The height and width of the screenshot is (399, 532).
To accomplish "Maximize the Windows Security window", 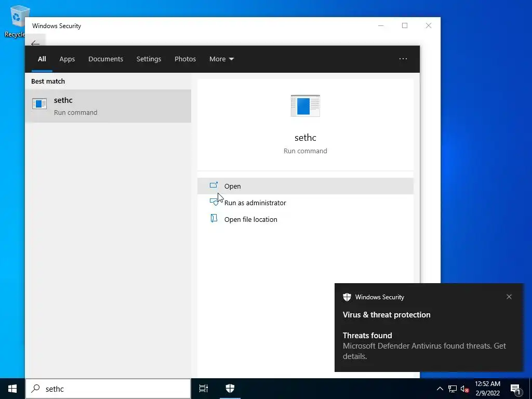I will click(x=404, y=25).
